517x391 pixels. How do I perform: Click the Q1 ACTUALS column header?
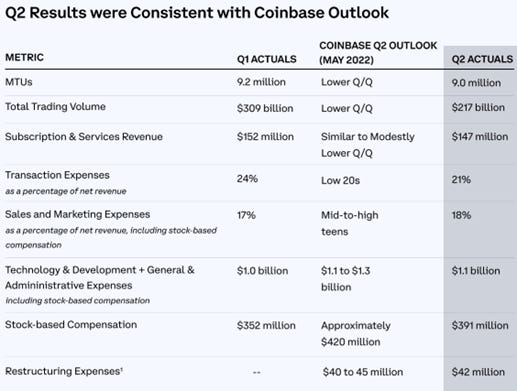click(266, 59)
